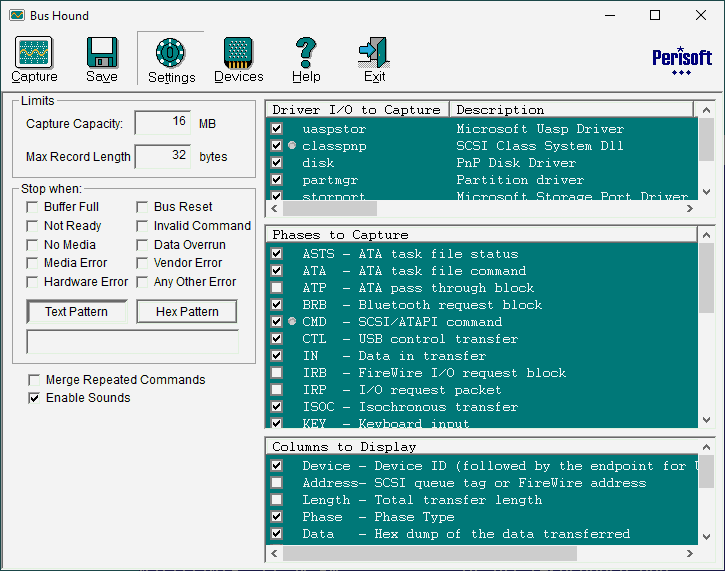Viewport: 725px width, 571px height.
Task: Check the Buffer Full stop condition
Action: (33, 207)
